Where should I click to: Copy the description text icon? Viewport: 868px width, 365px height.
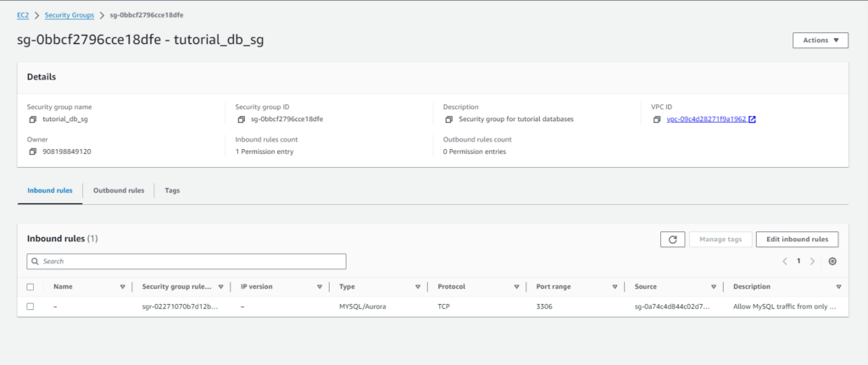[448, 119]
